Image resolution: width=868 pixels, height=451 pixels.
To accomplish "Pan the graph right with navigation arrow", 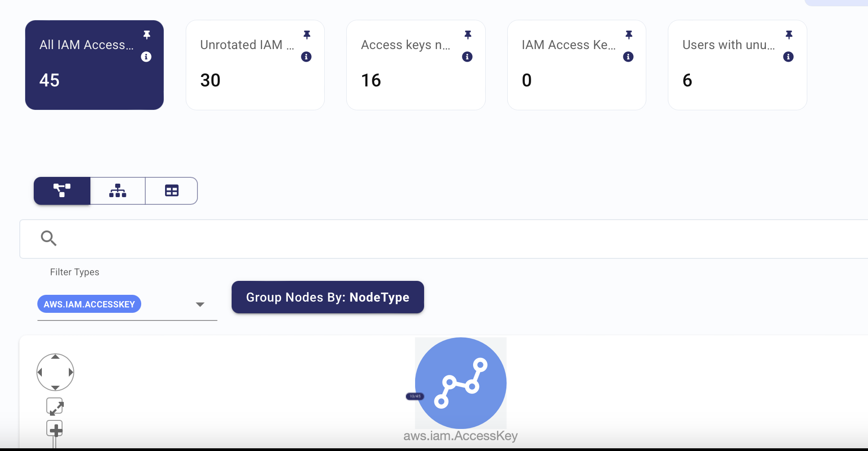I will pyautogui.click(x=71, y=372).
